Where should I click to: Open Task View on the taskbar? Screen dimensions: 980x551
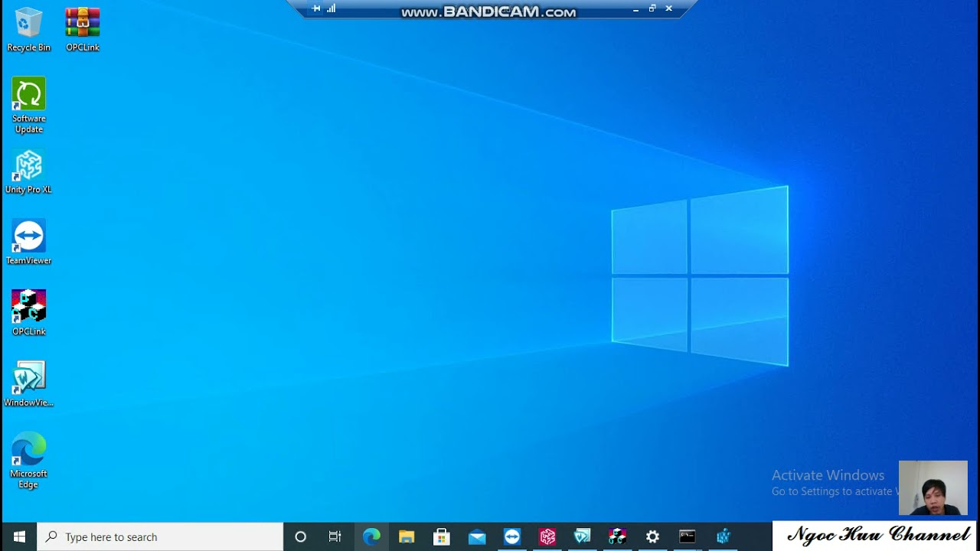coord(335,537)
